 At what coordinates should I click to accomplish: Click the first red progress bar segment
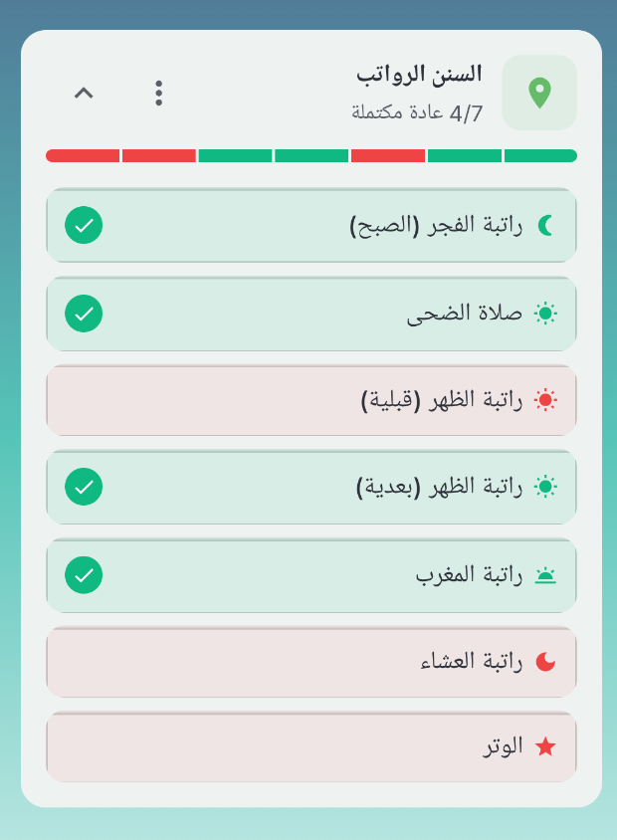81,155
